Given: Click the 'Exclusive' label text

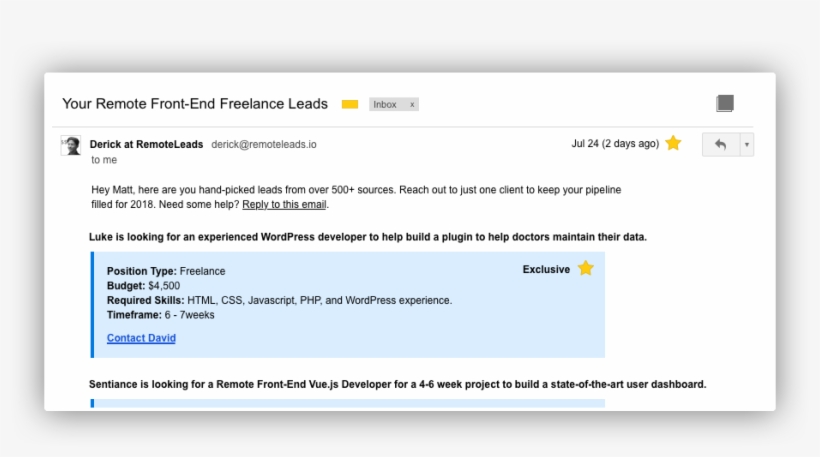Looking at the screenshot, I should pos(546,269).
